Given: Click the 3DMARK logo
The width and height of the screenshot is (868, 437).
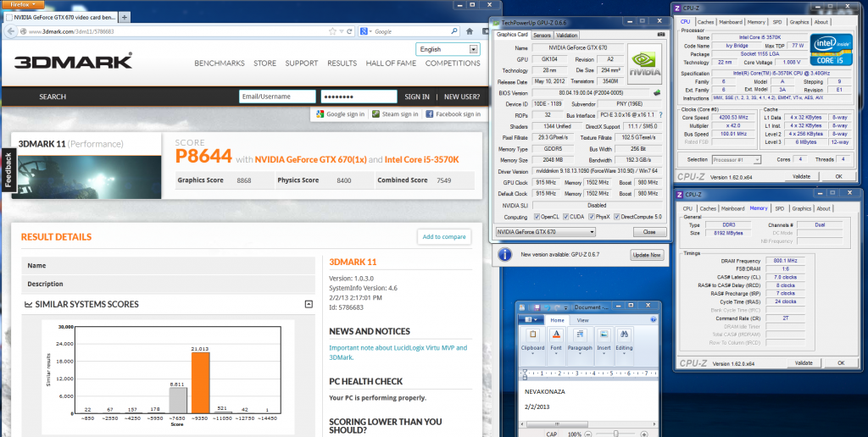Looking at the screenshot, I should tap(73, 61).
